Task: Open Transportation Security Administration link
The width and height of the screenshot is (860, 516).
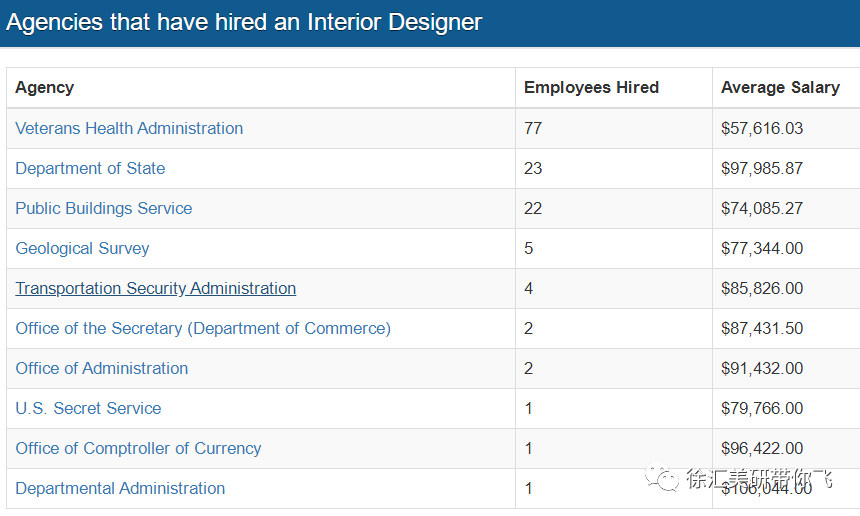Action: (156, 288)
